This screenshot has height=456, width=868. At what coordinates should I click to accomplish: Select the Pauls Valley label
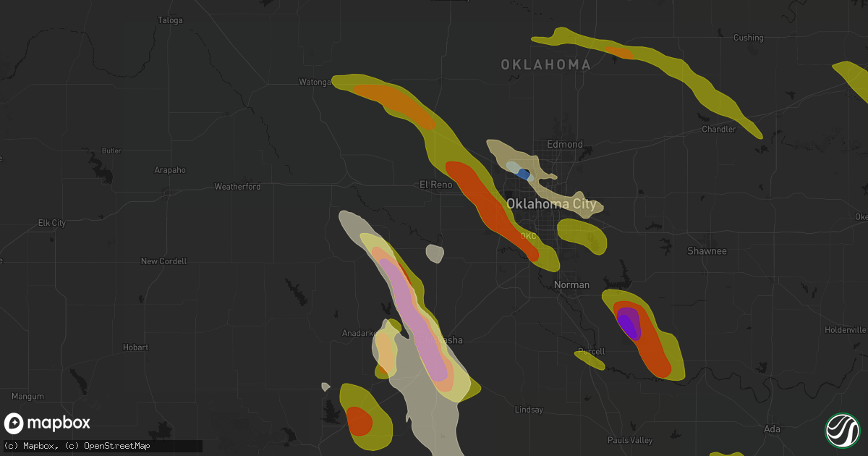630,440
